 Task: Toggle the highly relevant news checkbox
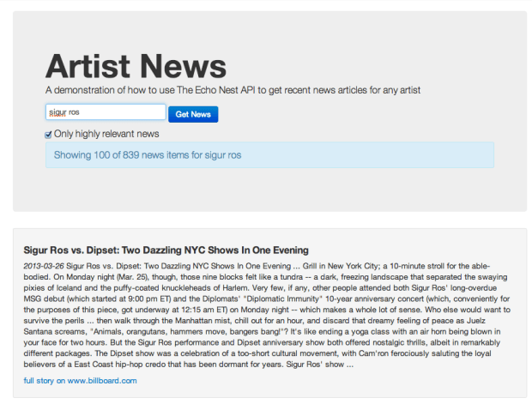[49, 135]
